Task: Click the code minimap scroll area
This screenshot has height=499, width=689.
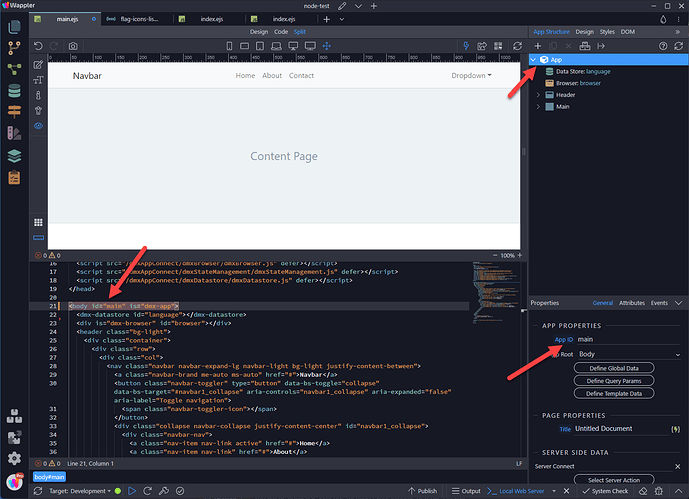Action: [498, 292]
